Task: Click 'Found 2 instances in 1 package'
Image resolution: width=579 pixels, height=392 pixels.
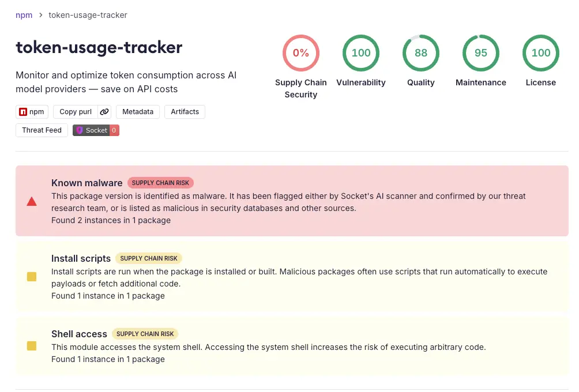Action: (x=111, y=220)
